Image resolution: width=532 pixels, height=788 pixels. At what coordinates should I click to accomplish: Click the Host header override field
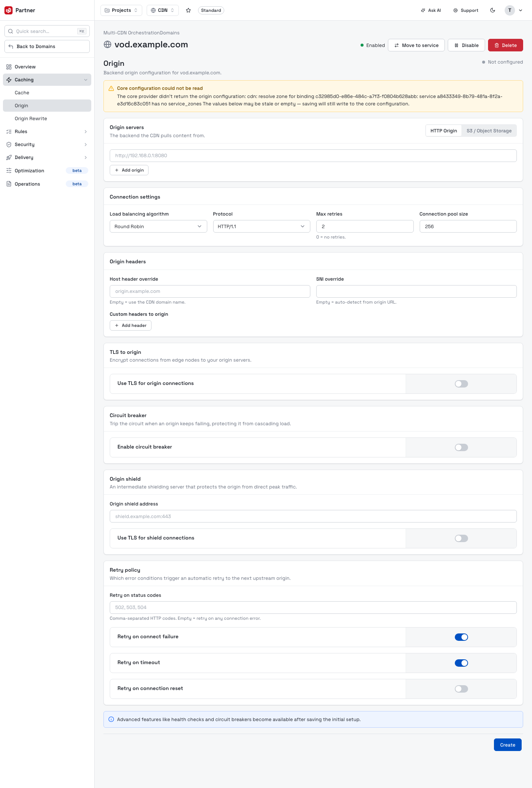pyautogui.click(x=210, y=291)
